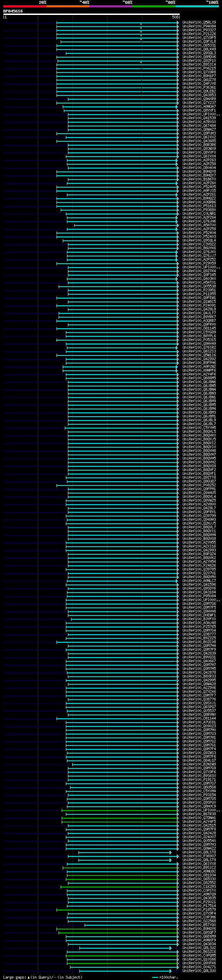Image resolution: width=222 pixels, height=980 pixels.
Task: Select the UniRef100_C5YYH5 label
Action: click(199, 428)
